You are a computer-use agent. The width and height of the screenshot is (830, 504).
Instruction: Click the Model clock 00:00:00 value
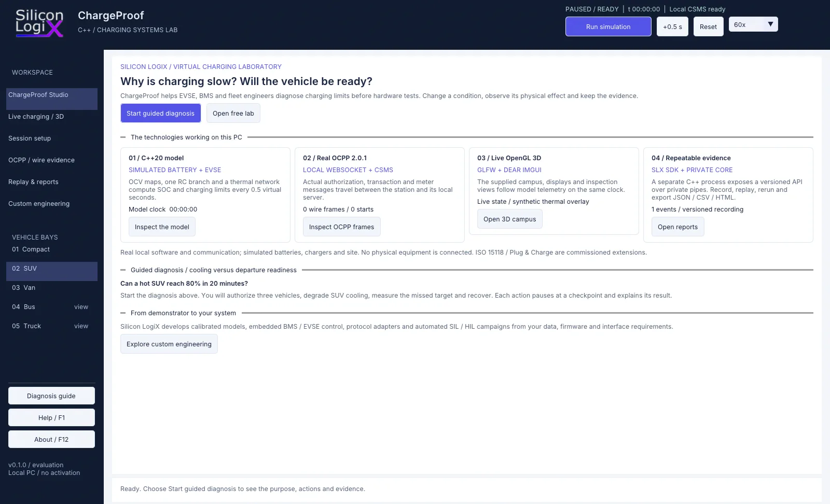point(163,209)
